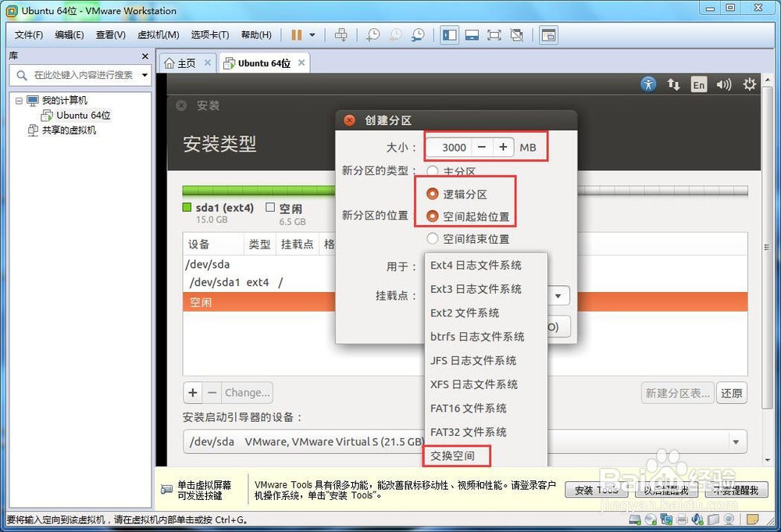Click the console view toolbar icon

pos(548,35)
